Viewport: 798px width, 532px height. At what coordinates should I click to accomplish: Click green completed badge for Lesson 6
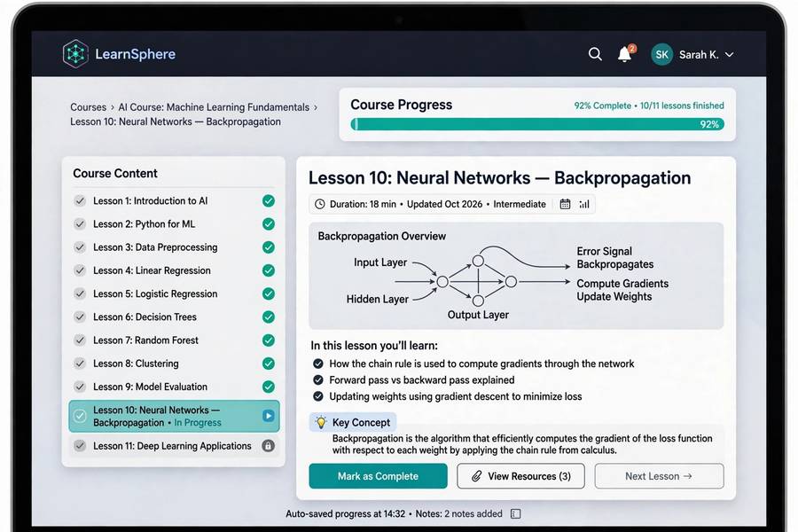pyautogui.click(x=269, y=317)
